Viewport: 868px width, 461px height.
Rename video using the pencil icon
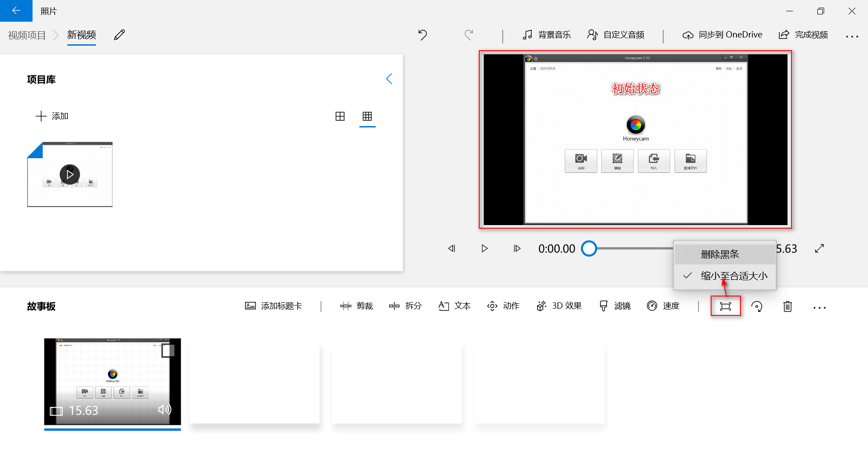click(x=119, y=35)
